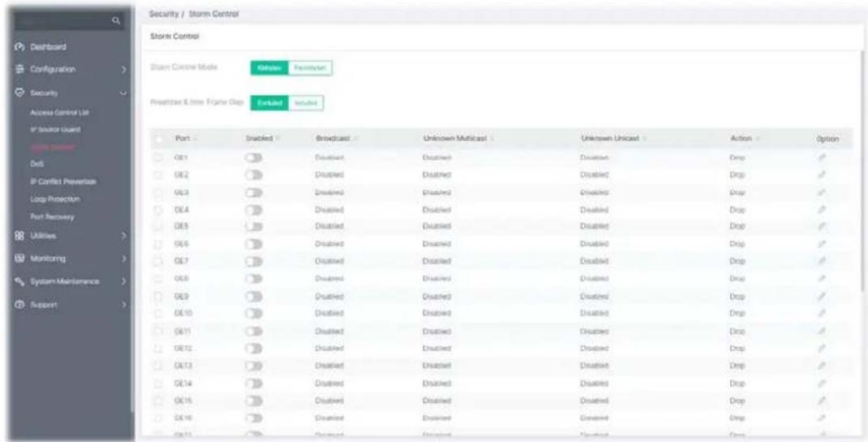Click the Security shield icon
This screenshot has width=868, height=442.
(19, 93)
